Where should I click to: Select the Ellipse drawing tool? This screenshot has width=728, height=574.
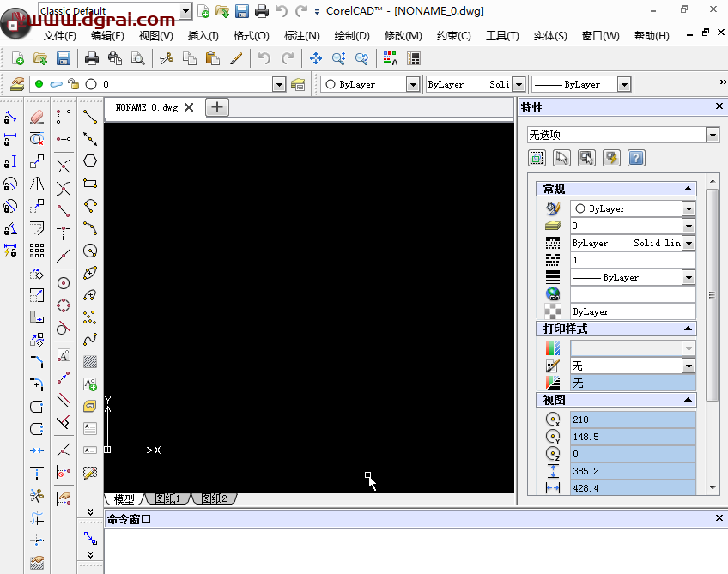coord(90,273)
